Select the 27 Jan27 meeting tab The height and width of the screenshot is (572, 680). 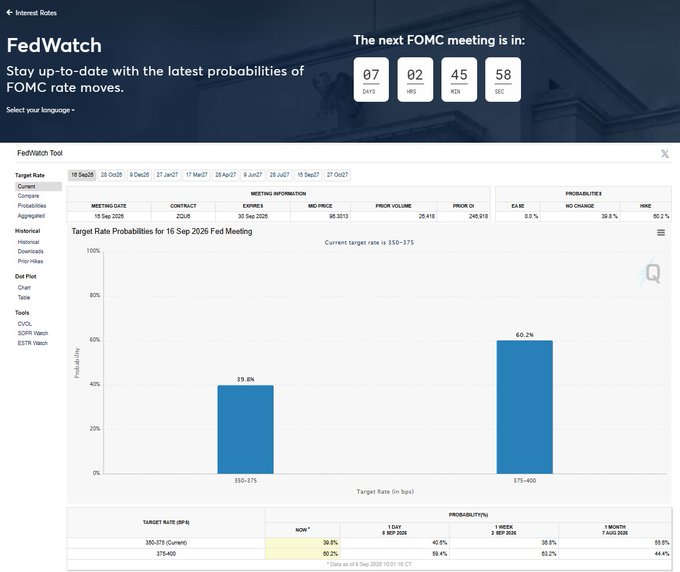(167, 175)
